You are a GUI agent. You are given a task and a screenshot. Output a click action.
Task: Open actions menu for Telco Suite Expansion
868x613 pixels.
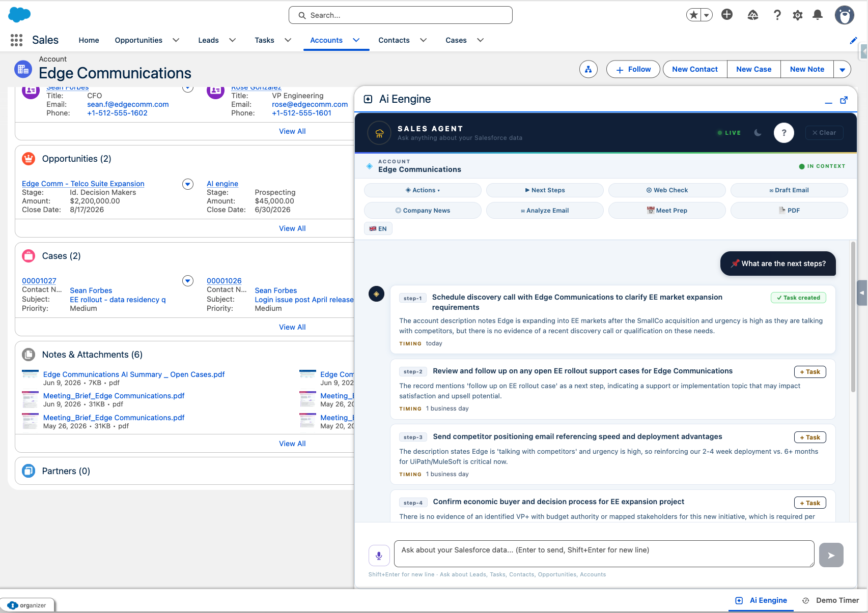(188, 184)
